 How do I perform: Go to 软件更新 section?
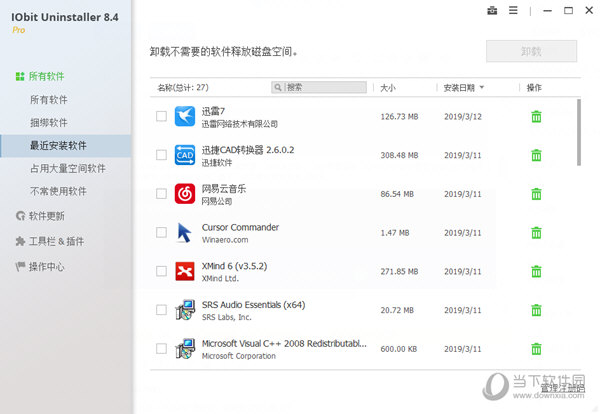pos(40,216)
